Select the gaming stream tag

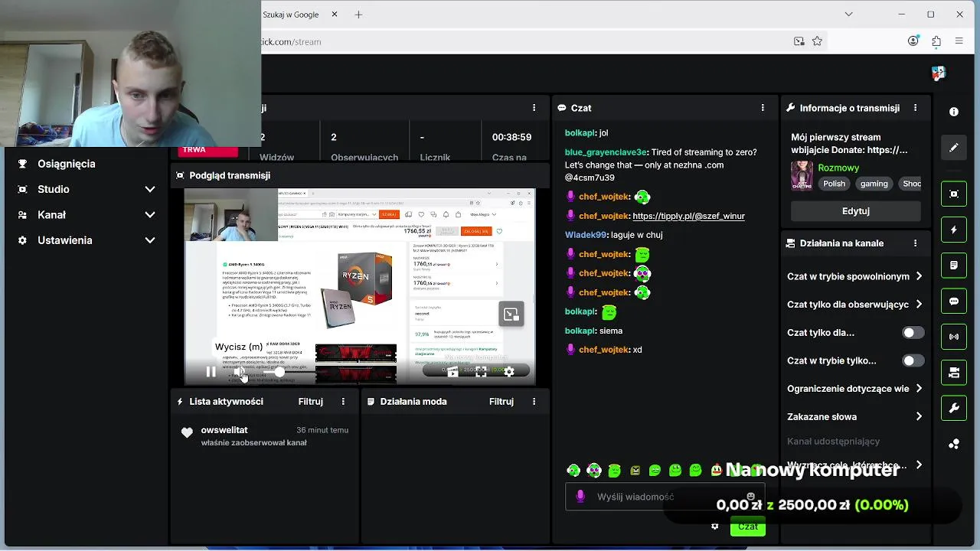pyautogui.click(x=874, y=184)
